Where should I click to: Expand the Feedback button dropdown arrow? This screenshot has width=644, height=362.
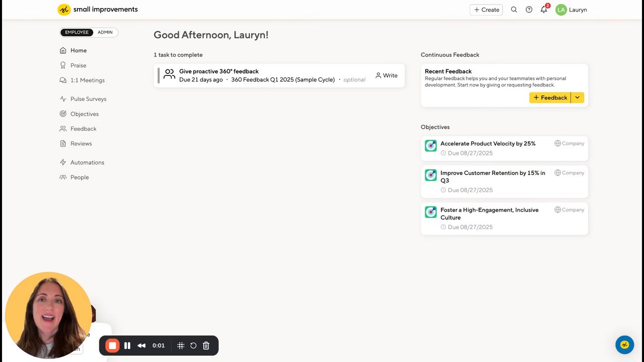pos(577,98)
